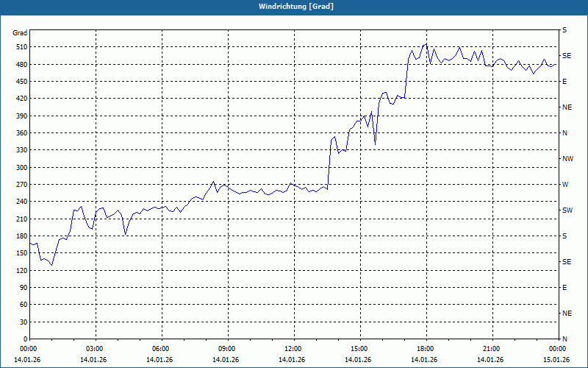Screen dimensions: 588x368
Task: Select the 12:00 time marker
Action: click(x=293, y=349)
